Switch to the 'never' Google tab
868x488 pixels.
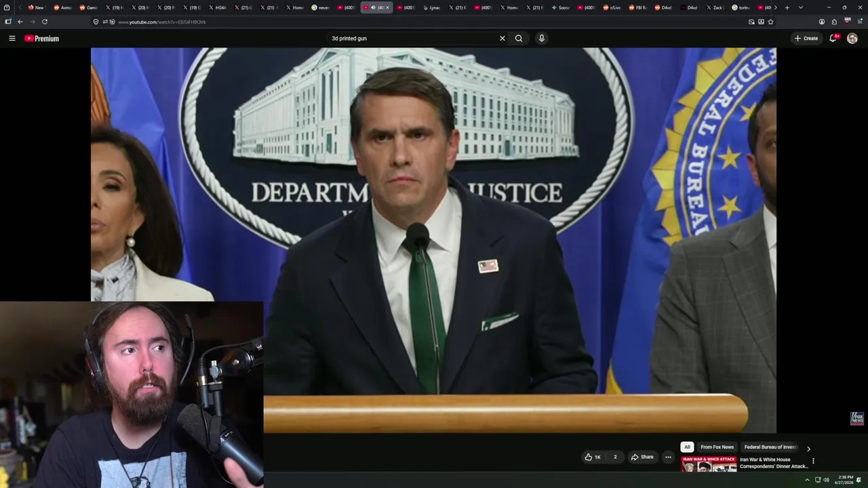tap(321, 7)
